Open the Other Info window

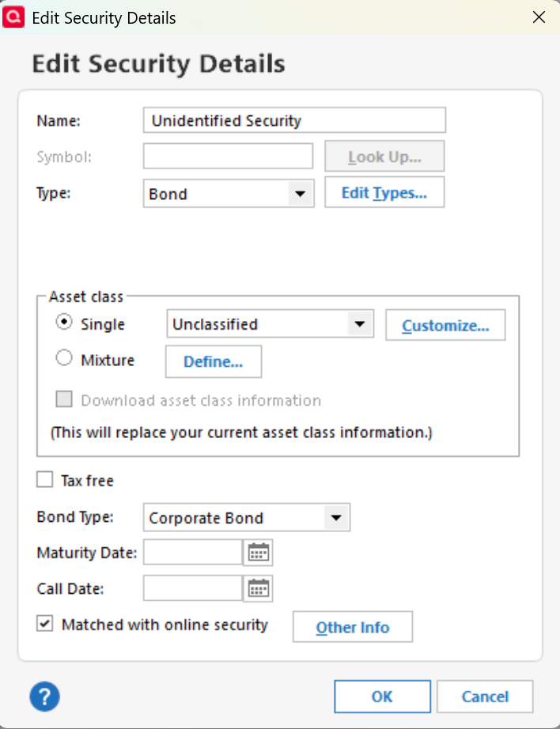pos(353,627)
